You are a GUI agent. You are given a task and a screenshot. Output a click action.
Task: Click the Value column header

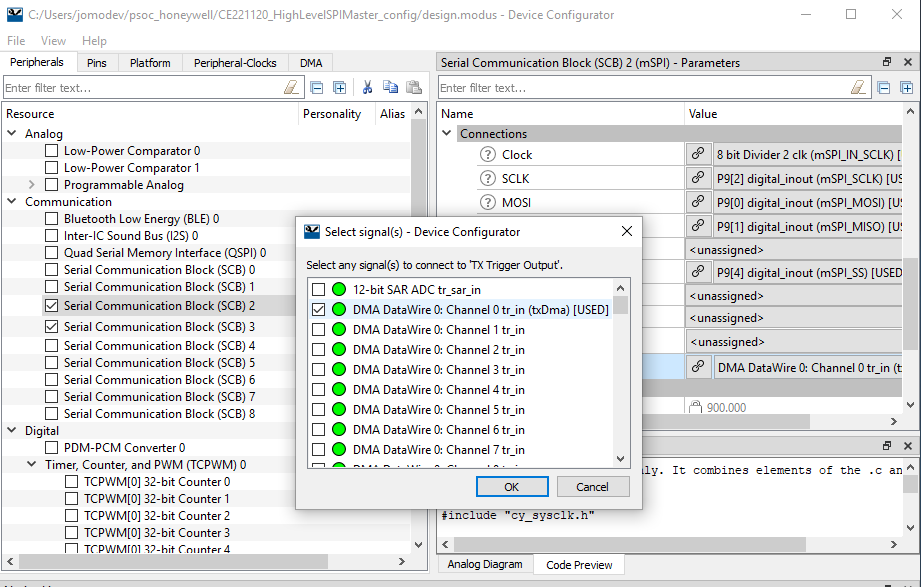click(x=794, y=114)
